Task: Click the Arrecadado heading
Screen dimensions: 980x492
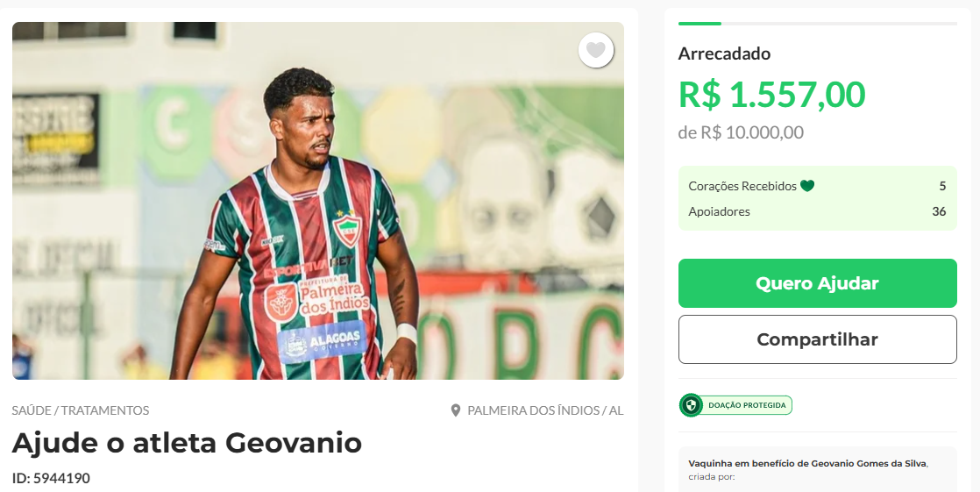Action: [724, 53]
